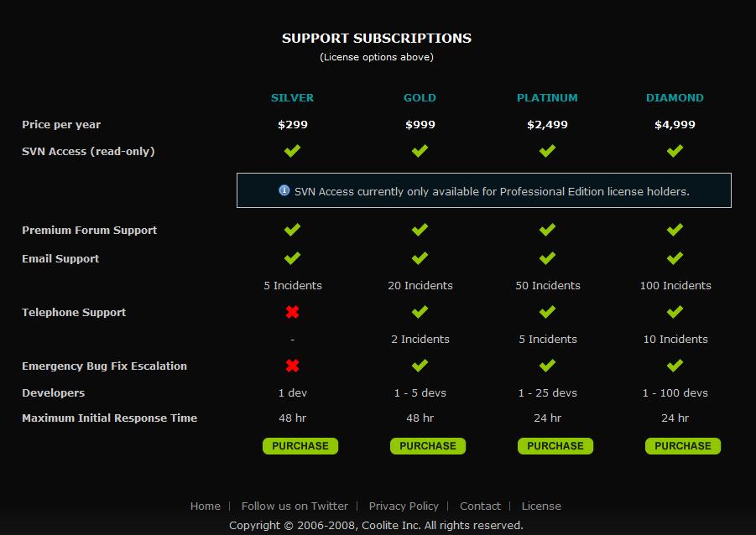Viewport: 756px width, 535px height.
Task: Click Silver's Email Support green checkmark
Action: coord(292,258)
